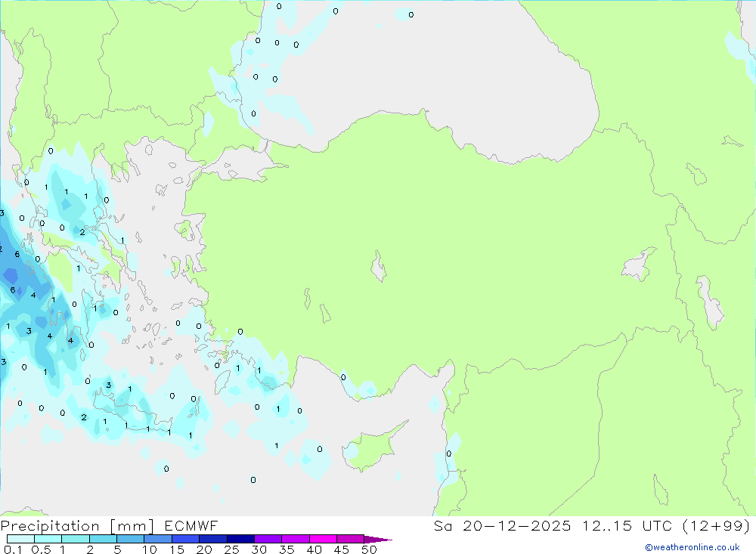The image size is (756, 554).
Task: Click the 45–50 mm legend color box
Action: (x=351, y=539)
